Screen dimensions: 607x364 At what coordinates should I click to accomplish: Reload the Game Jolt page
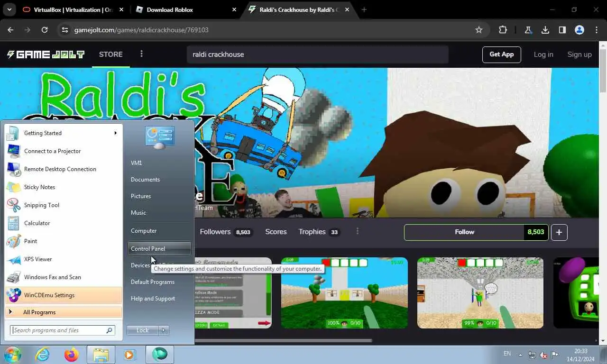45,30
